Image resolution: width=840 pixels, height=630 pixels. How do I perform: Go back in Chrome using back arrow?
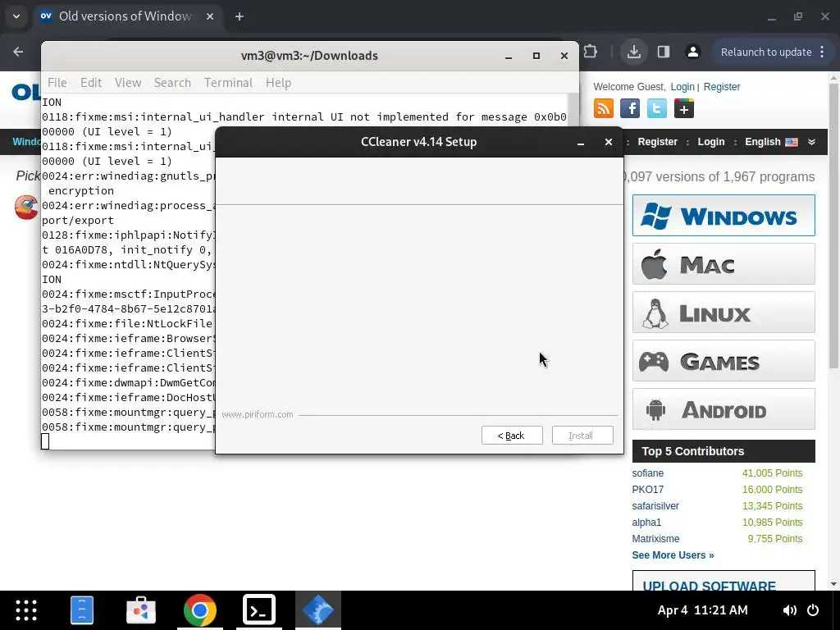pyautogui.click(x=18, y=52)
